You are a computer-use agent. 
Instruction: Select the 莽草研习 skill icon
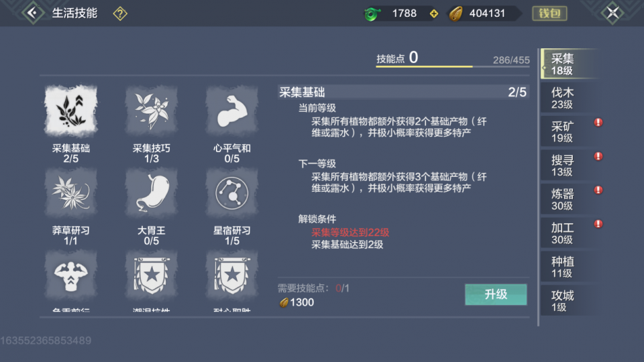pyautogui.click(x=70, y=193)
